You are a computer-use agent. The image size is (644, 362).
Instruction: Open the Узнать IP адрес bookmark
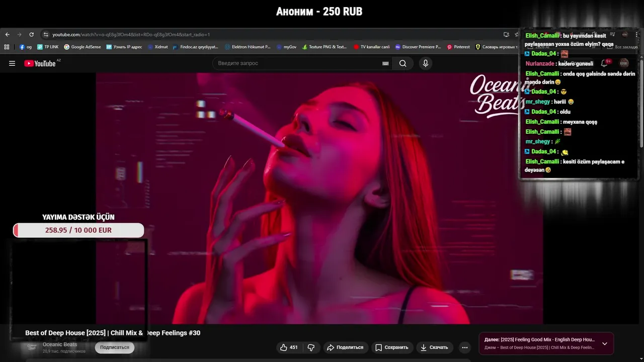pos(124,47)
